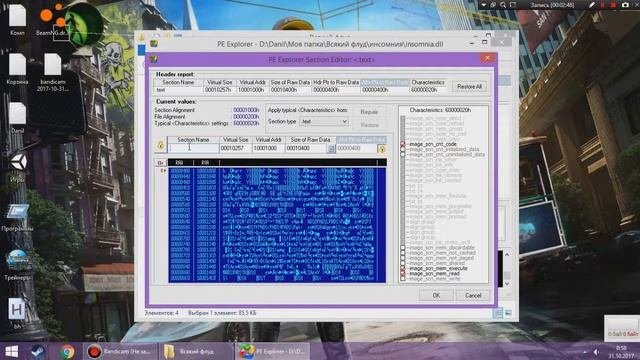Click the lock icon left of Section Name field
Screen dimensions: 640x360
pyautogui.click(x=160, y=146)
